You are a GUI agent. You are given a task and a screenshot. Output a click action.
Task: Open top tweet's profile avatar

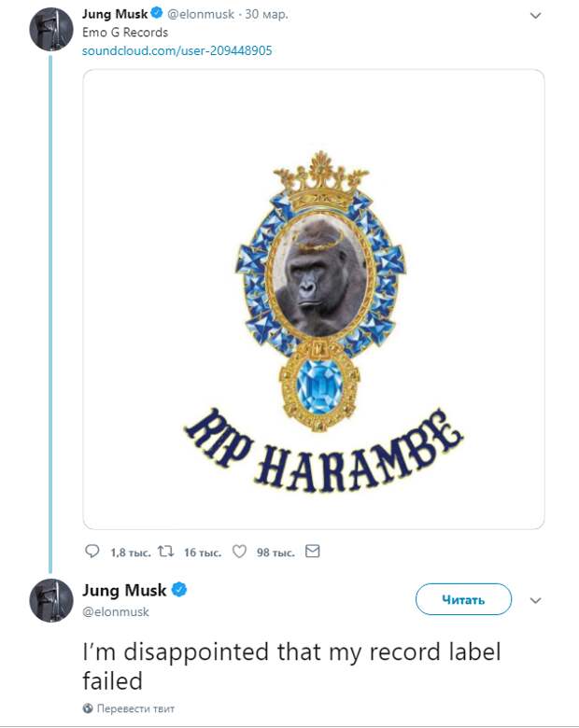[51, 28]
